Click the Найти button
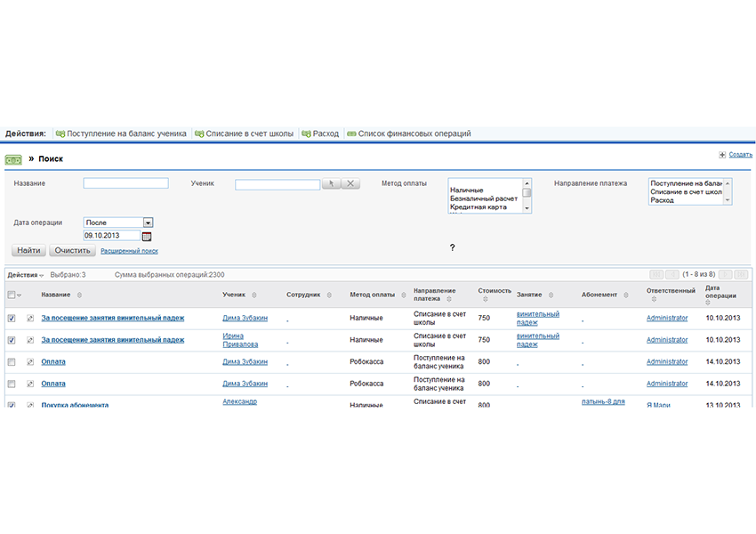This screenshot has height=534, width=756. click(x=29, y=250)
